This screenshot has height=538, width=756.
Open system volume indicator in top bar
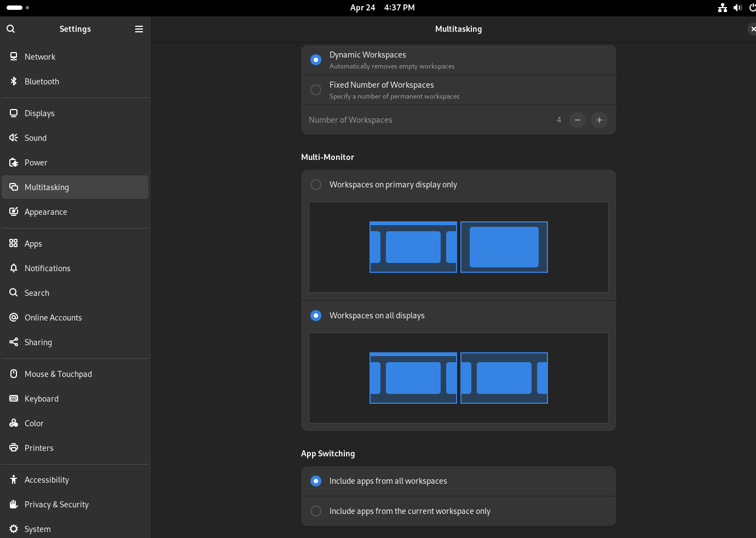pos(737,8)
